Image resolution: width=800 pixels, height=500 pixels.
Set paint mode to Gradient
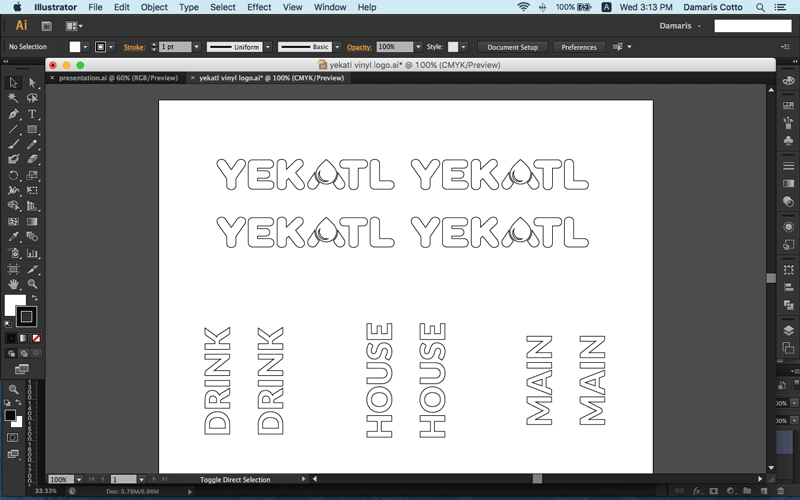pos(23,338)
